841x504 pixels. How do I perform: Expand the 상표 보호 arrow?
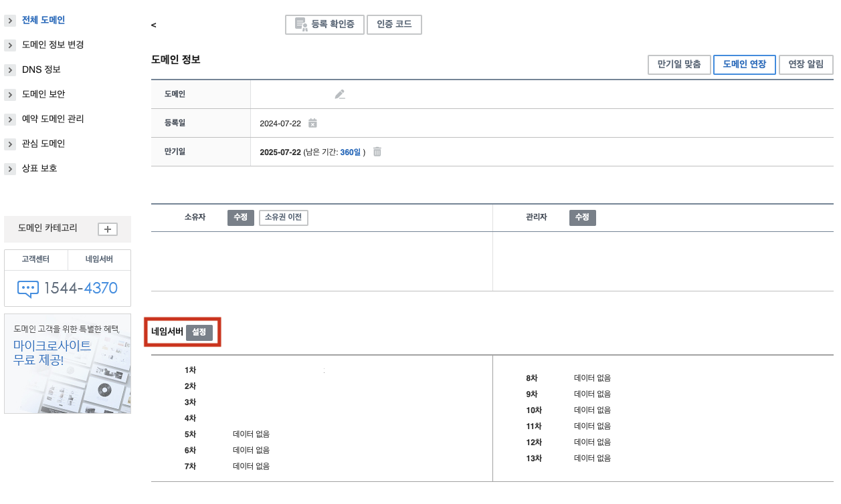pyautogui.click(x=10, y=169)
